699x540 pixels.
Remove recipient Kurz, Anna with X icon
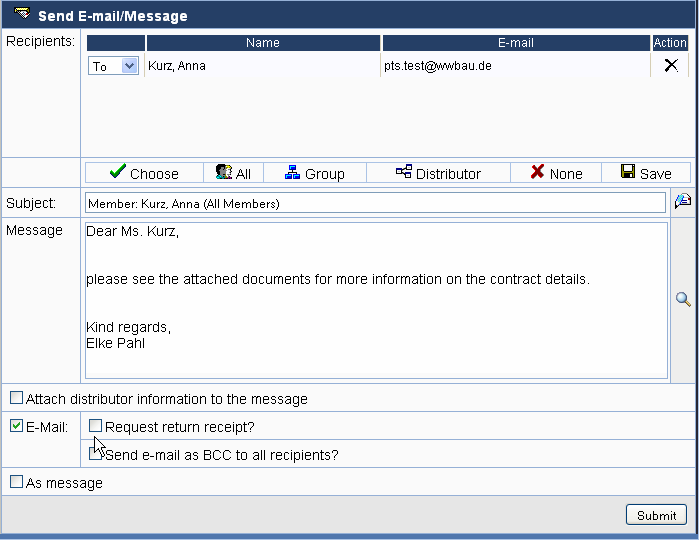point(671,65)
